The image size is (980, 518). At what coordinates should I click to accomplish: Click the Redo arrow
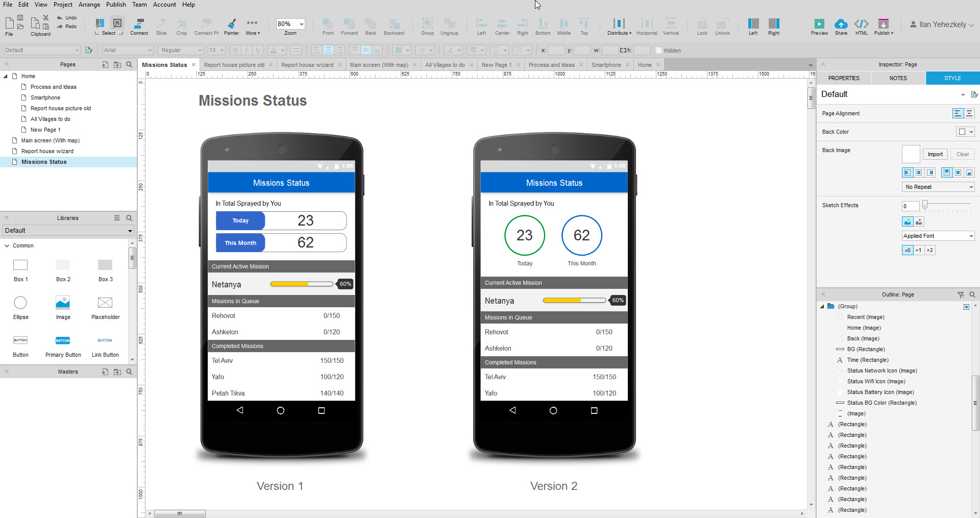(60, 27)
